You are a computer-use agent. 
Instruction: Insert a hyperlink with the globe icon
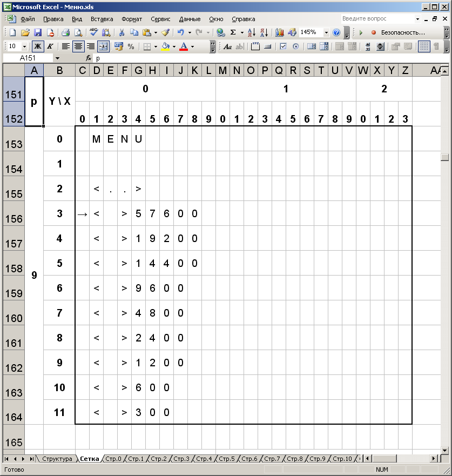[220, 32]
